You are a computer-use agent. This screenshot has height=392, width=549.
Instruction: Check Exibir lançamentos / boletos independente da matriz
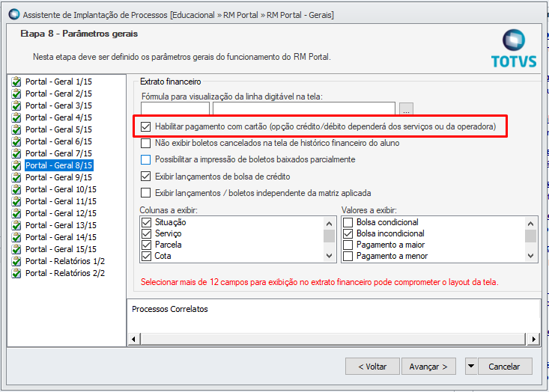[145, 193]
